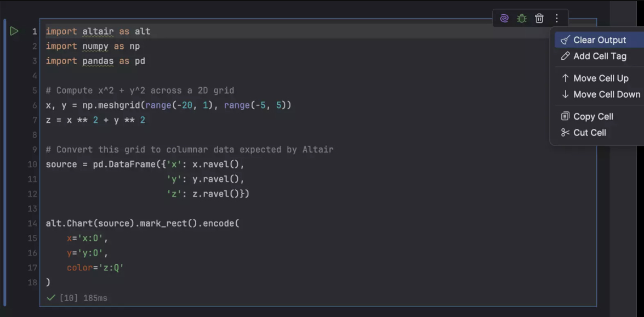Choose Add Cell Tag in the menu
The image size is (644, 317).
tap(601, 56)
